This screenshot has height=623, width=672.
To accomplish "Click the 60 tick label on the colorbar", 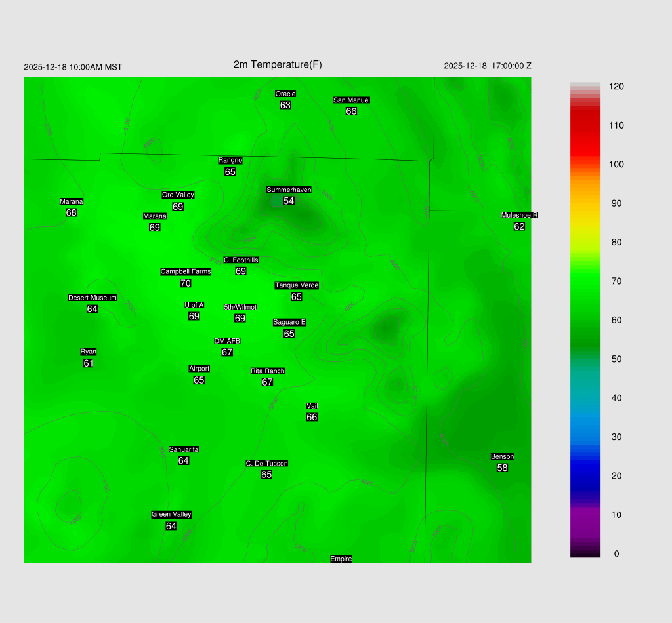I will click(x=616, y=320).
